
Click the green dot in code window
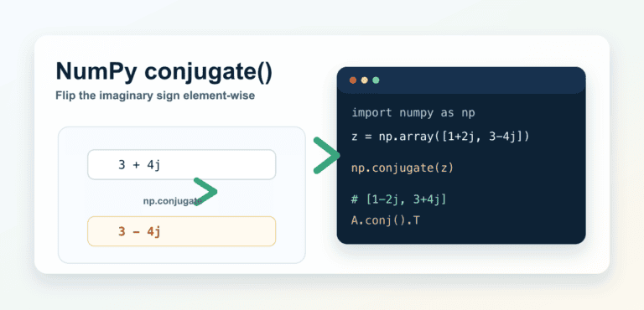(x=376, y=80)
